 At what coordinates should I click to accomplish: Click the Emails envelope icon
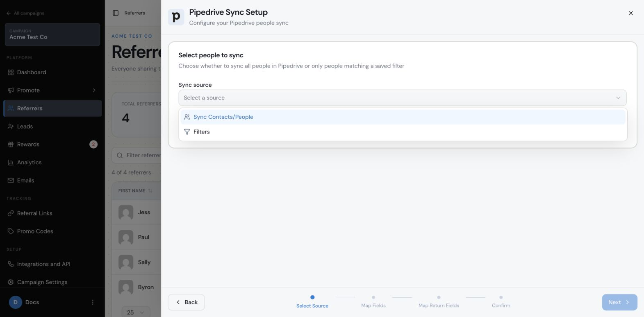click(x=11, y=181)
